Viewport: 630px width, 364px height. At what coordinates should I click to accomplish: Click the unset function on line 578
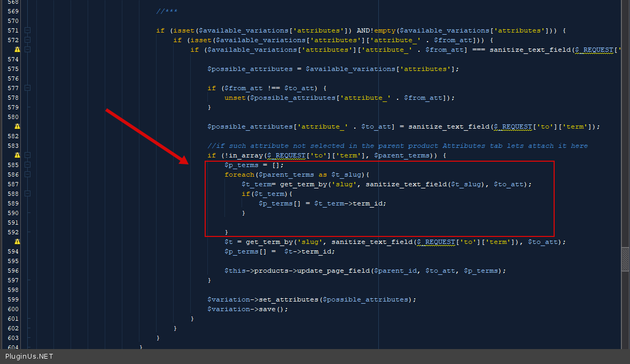[x=235, y=98]
